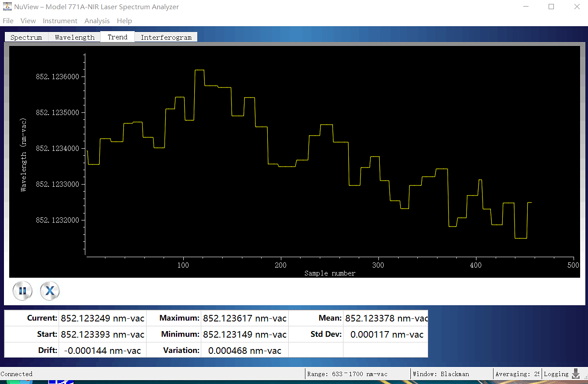Maximize the NuView window

click(551, 7)
